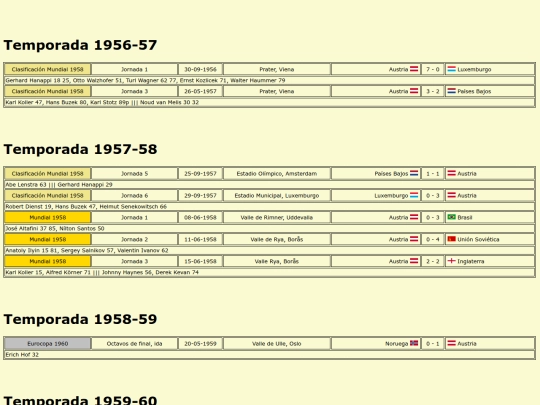
Task: Click Países Bajos flag in 25-09-1957 row
Action: click(x=414, y=174)
